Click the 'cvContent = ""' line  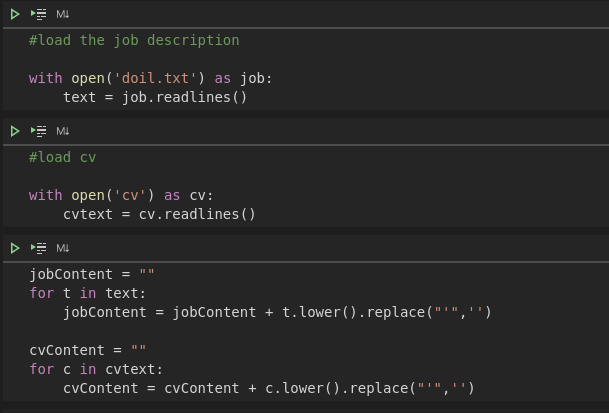[x=88, y=350]
